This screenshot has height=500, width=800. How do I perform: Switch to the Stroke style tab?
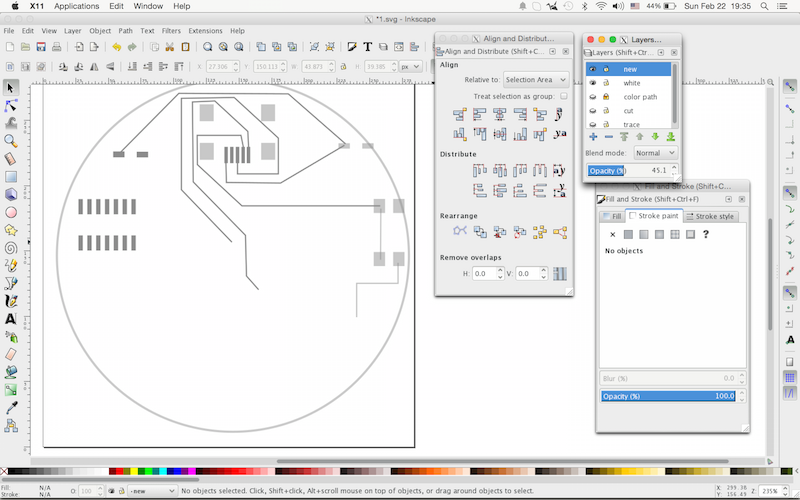pos(710,216)
